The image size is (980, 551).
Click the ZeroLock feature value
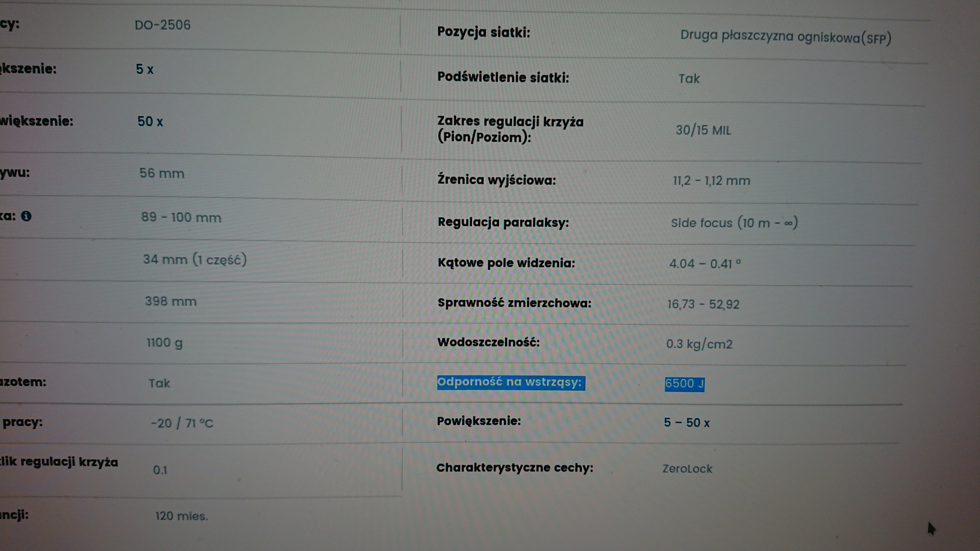pos(688,469)
